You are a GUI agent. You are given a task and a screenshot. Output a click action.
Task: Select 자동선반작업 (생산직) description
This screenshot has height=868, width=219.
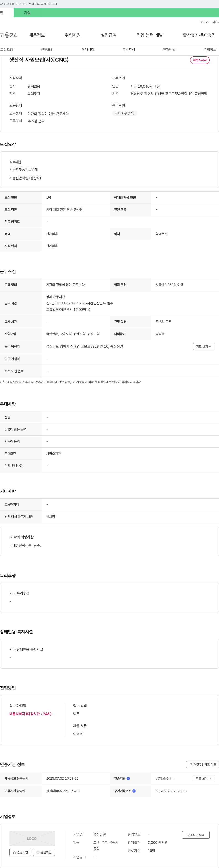(25, 178)
